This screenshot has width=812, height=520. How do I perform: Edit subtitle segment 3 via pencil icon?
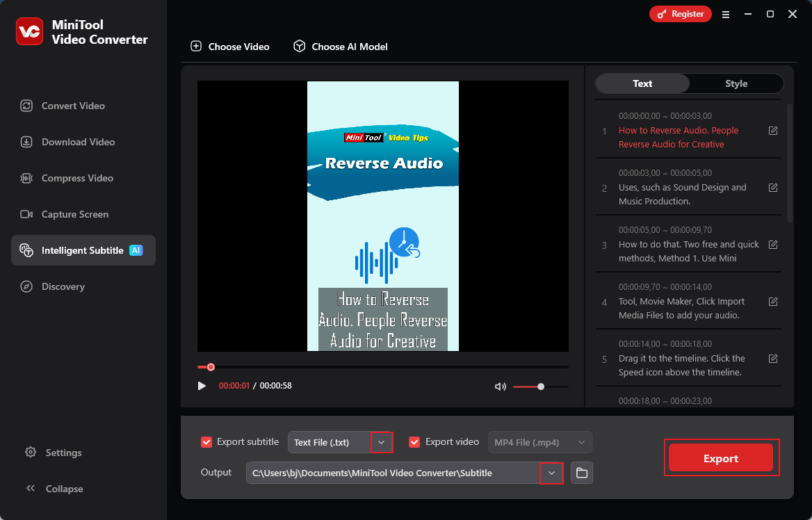click(x=773, y=244)
